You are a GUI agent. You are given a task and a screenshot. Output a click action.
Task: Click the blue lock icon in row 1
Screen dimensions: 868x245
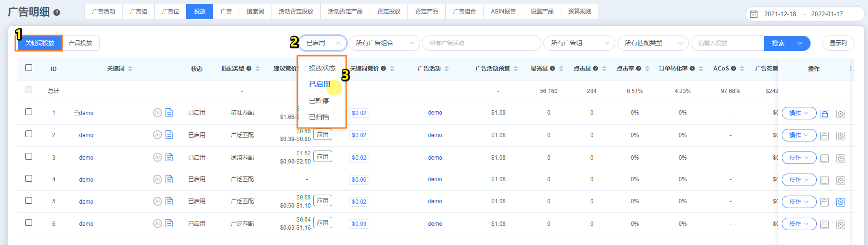point(824,114)
